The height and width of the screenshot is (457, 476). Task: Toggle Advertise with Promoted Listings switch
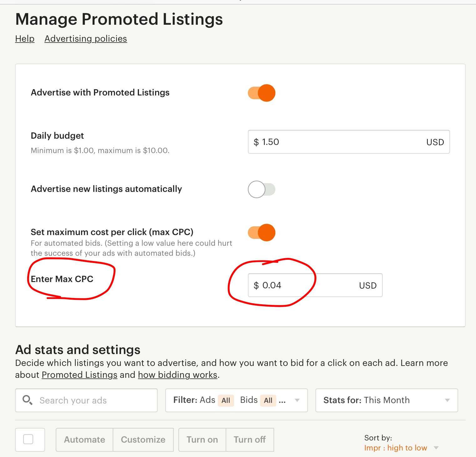262,93
